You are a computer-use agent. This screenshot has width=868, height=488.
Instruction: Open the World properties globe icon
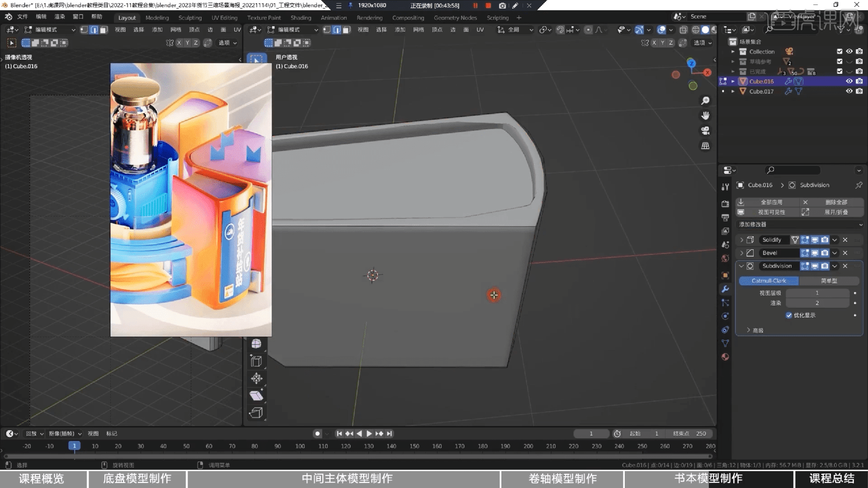pos(725,258)
